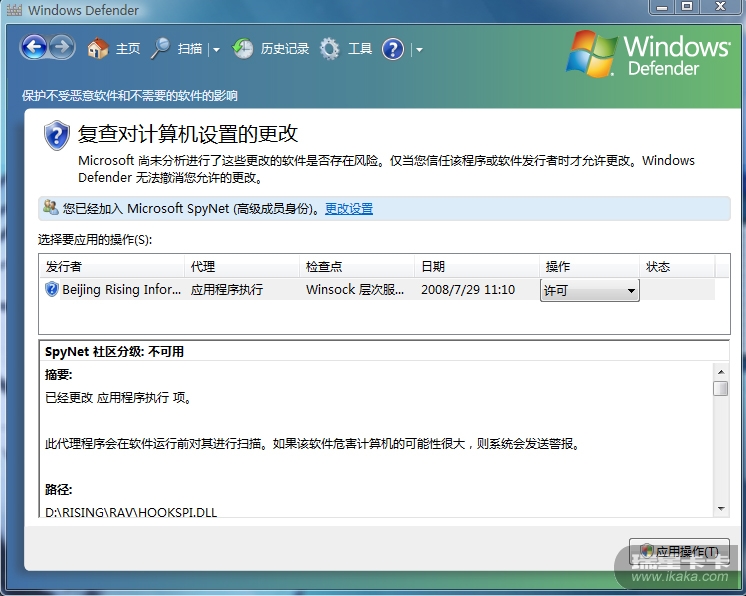Viewport: 746px width, 596px height.
Task: Click the 2008/7/29 11:10 date cell
Action: pyautogui.click(x=468, y=289)
